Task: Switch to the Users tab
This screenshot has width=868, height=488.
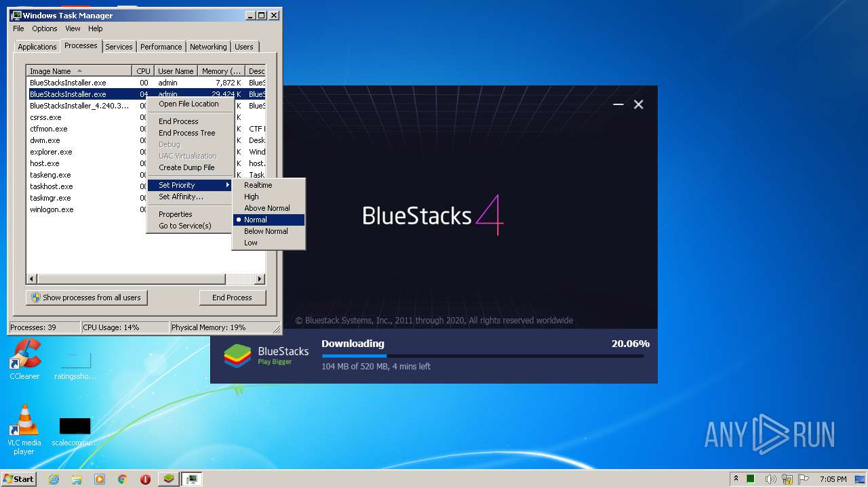Action: tap(244, 47)
